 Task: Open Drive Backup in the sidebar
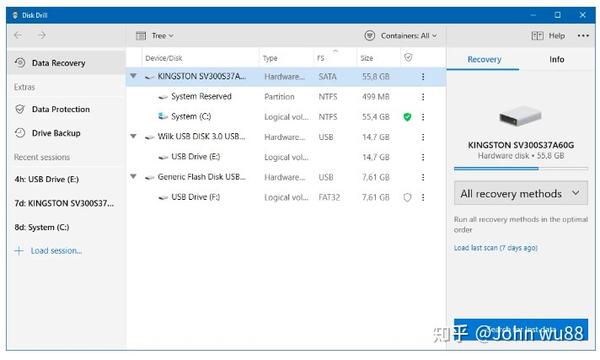66,133
